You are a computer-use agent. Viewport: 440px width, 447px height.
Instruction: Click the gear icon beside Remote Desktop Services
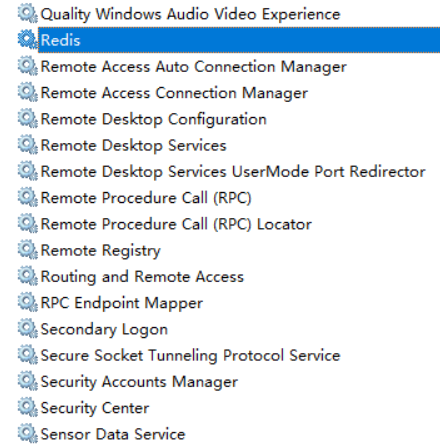coord(28,145)
